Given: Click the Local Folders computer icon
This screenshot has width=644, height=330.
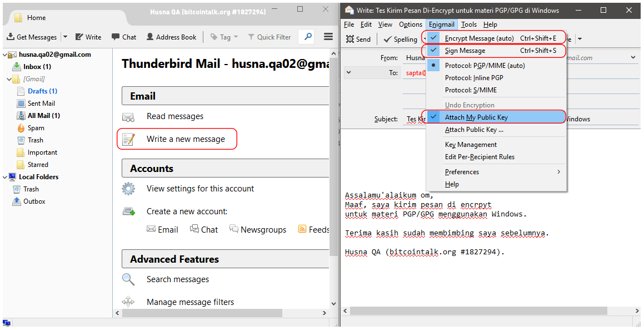Looking at the screenshot, I should click(x=13, y=177).
